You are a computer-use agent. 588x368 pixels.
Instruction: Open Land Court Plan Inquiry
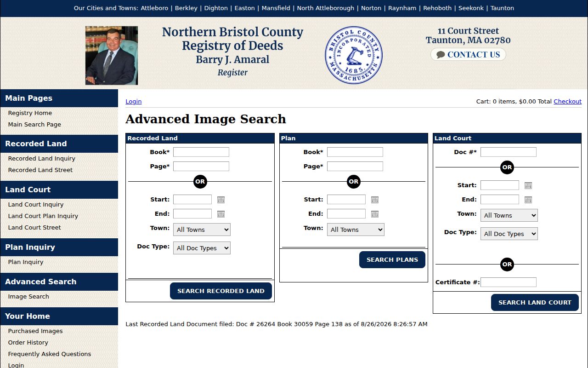(x=43, y=216)
